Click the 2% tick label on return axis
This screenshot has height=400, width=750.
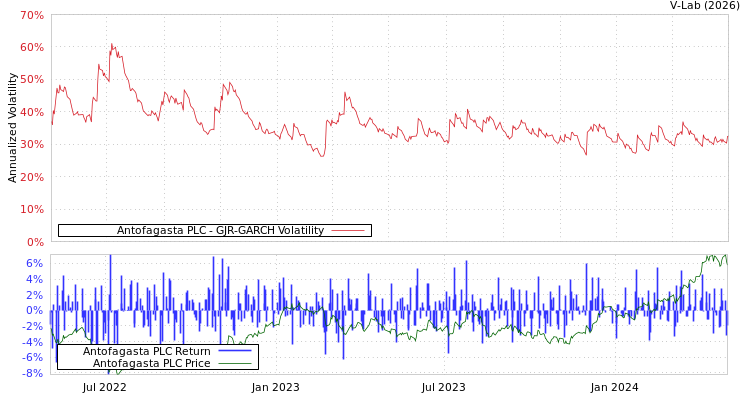click(34, 295)
